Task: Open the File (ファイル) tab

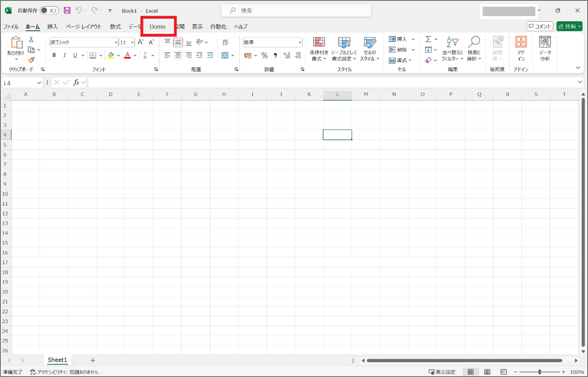Action: (11, 26)
